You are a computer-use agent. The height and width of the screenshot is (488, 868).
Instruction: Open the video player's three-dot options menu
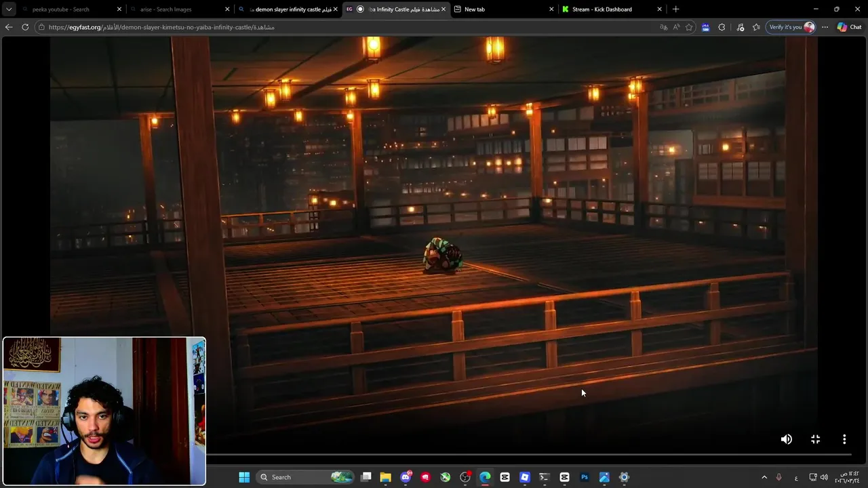click(844, 439)
